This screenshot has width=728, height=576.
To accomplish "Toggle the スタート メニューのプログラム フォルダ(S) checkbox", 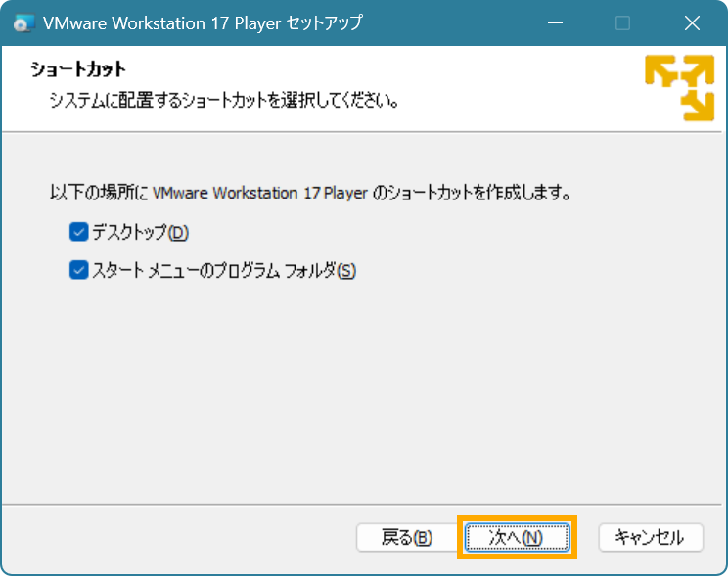I will [x=78, y=270].
